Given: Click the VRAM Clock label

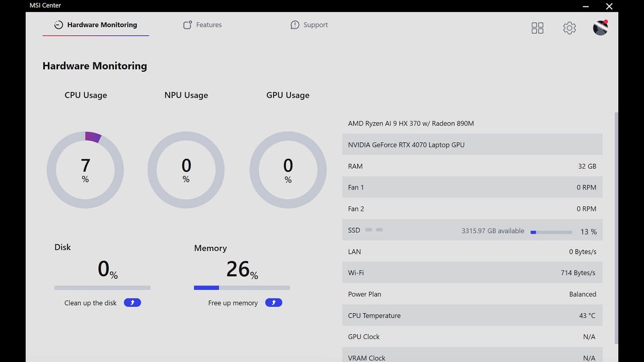Looking at the screenshot, I should coord(367,358).
